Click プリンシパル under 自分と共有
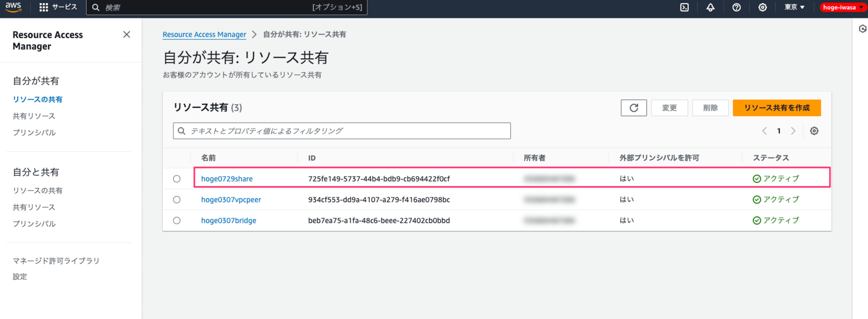This screenshot has width=868, height=319. 34,224
